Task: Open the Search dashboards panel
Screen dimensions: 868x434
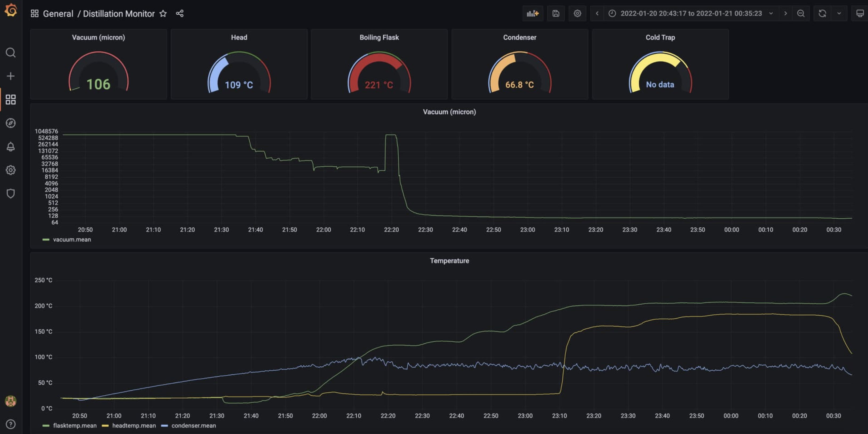Action: (10, 52)
